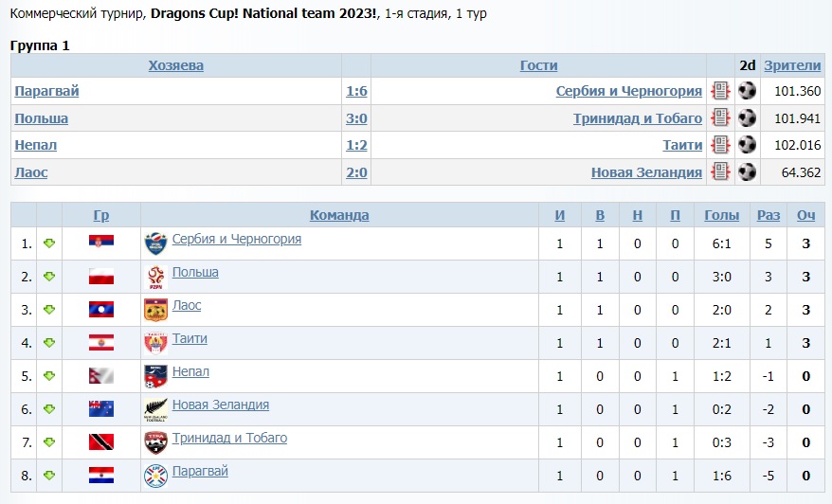Click Paraguay team crest in standings

click(155, 475)
